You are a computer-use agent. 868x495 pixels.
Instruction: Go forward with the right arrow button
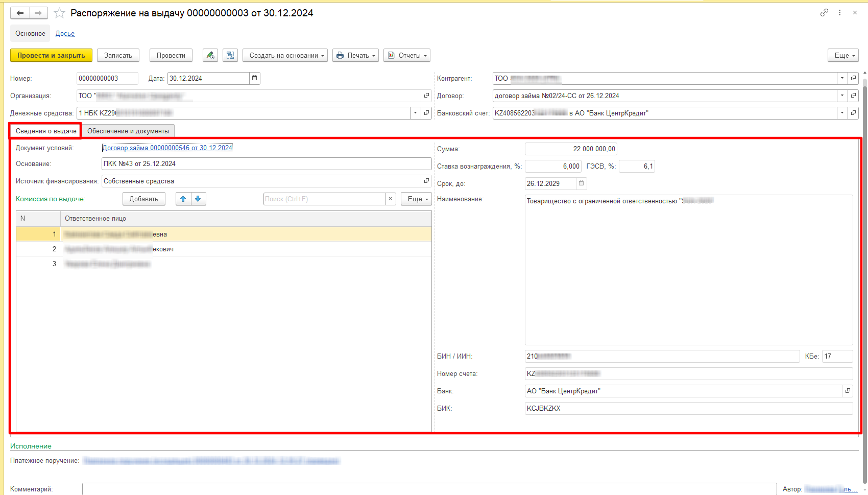[38, 13]
